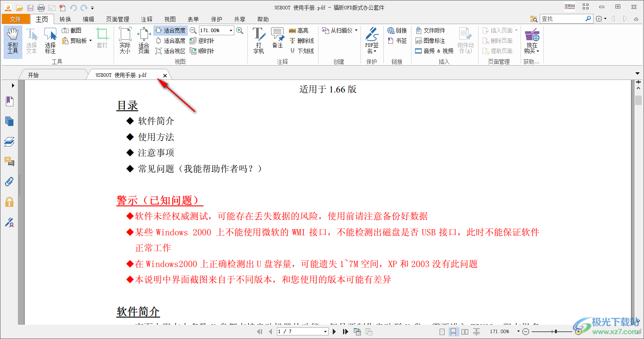Viewport: 644px width, 339px height.
Task: Insert Audio & Video (音频 & 视频)
Action: [x=434, y=51]
